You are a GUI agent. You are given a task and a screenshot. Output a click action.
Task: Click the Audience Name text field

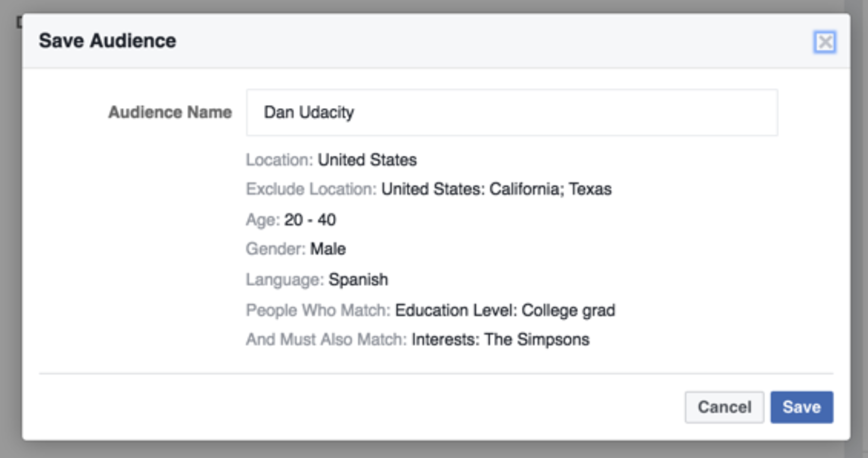pyautogui.click(x=511, y=112)
